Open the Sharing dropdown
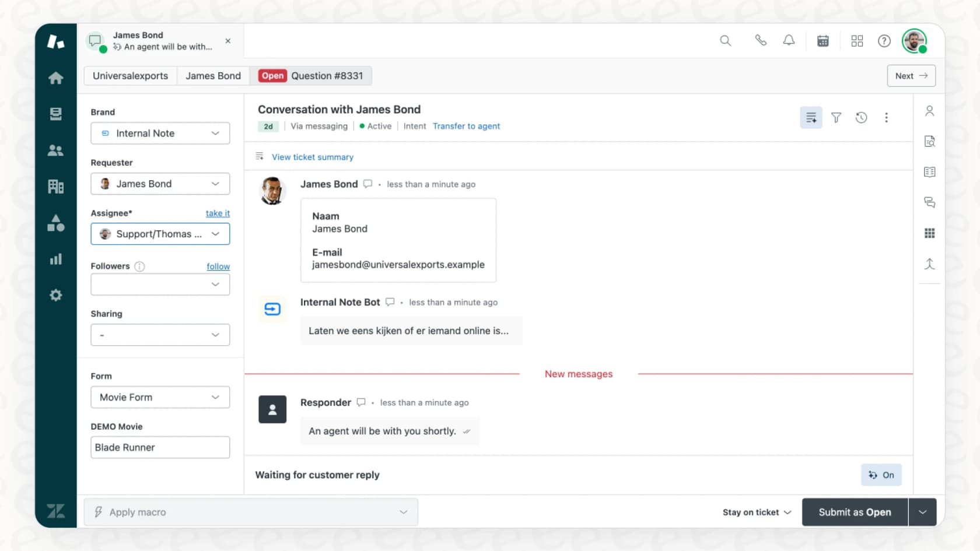 160,335
